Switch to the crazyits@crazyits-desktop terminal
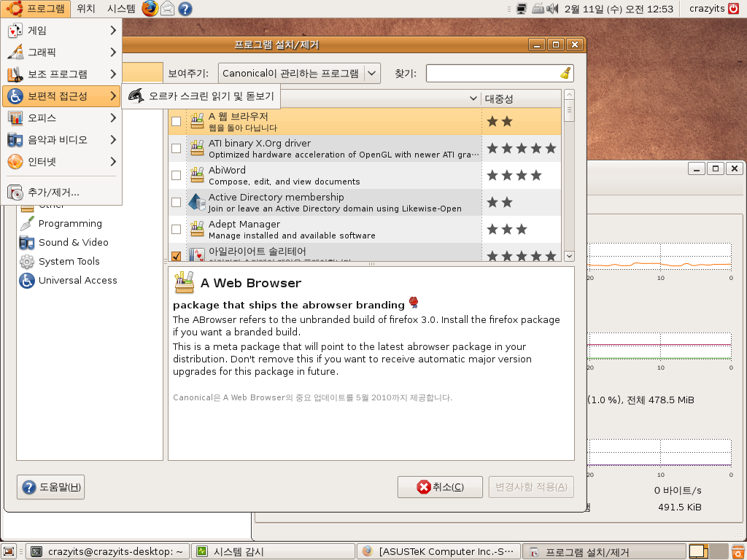Image resolution: width=747 pixels, height=560 pixels. coord(108,551)
